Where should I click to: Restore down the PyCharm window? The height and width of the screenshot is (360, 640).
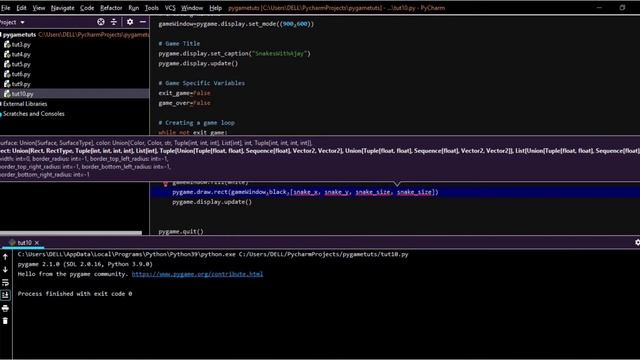(622, 7)
